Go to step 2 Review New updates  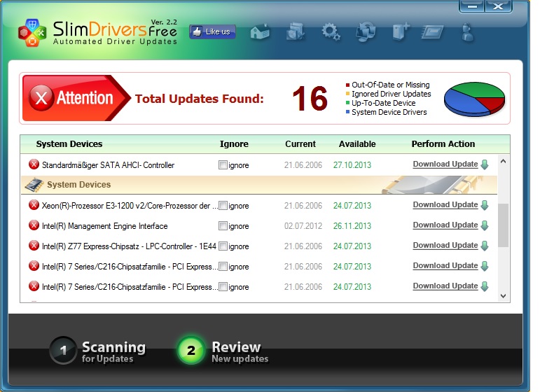223,351
